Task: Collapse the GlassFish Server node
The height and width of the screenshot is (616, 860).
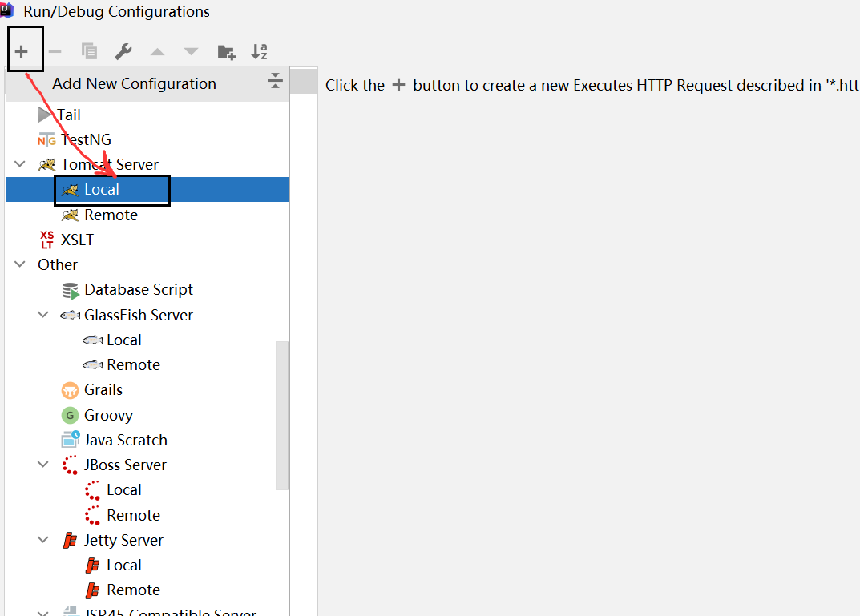Action: [x=42, y=315]
